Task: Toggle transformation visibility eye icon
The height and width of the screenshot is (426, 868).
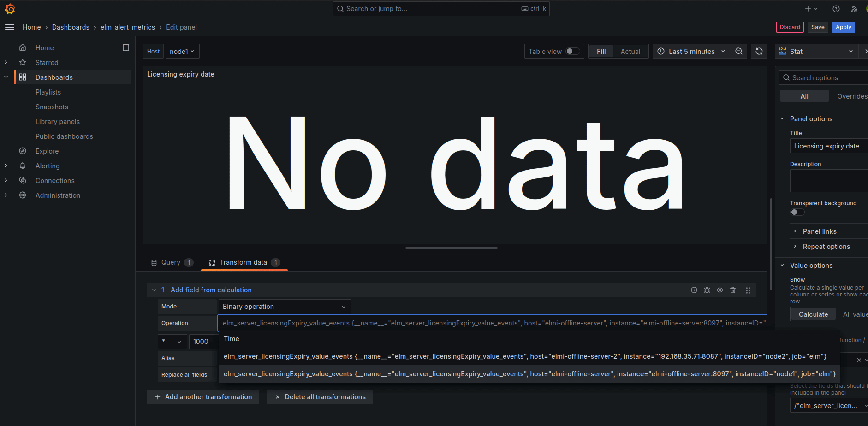Action: [720, 290]
